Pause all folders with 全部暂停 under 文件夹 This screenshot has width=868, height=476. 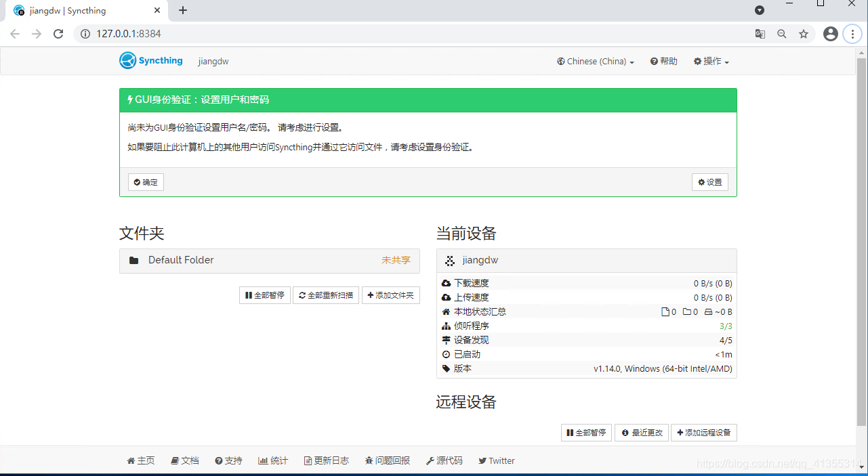pos(265,295)
